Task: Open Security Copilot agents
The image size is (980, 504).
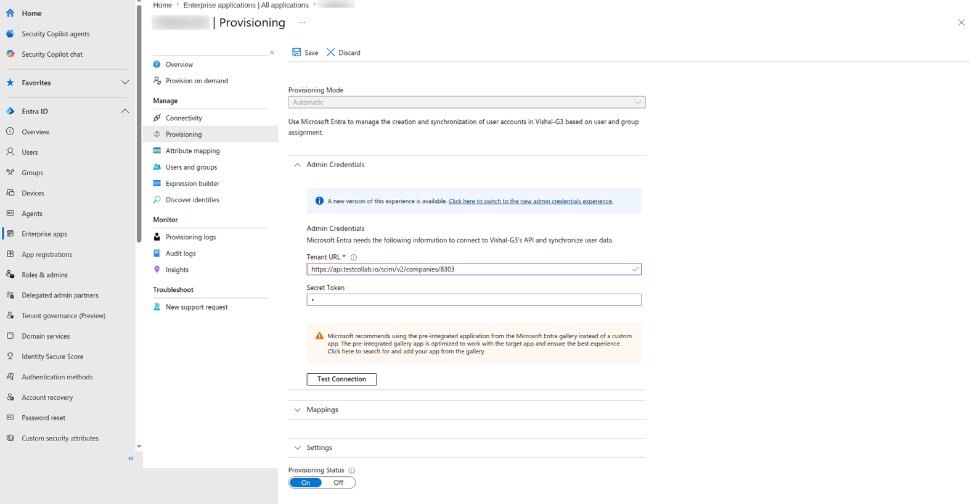Action: tap(55, 34)
